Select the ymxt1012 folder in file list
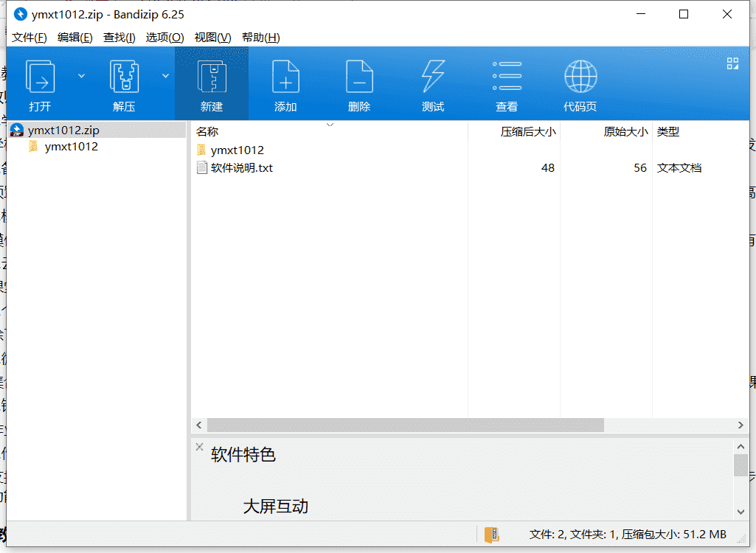The width and height of the screenshot is (756, 553). coord(237,150)
